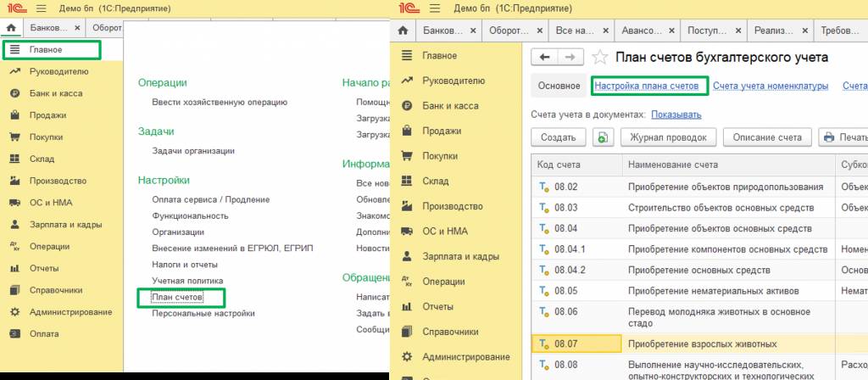Viewport: 868px width, 380px height.
Task: Open Задачи организации link
Action: pyautogui.click(x=193, y=151)
